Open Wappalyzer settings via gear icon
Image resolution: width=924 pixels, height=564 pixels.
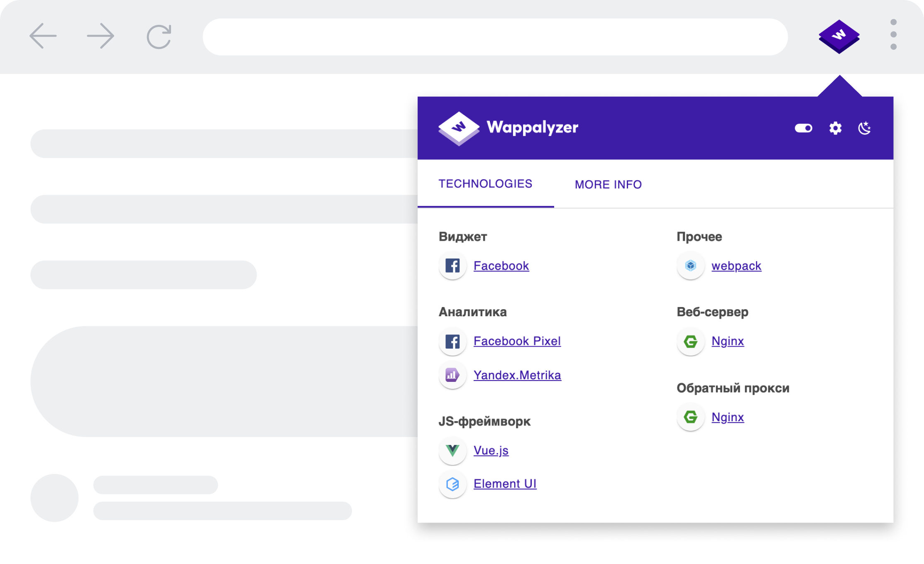click(835, 129)
